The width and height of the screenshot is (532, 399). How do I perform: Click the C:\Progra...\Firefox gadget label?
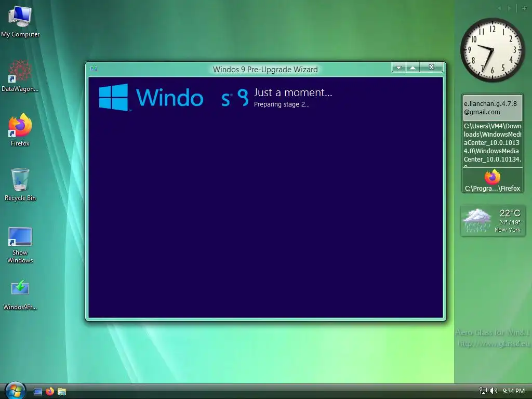[x=493, y=188]
